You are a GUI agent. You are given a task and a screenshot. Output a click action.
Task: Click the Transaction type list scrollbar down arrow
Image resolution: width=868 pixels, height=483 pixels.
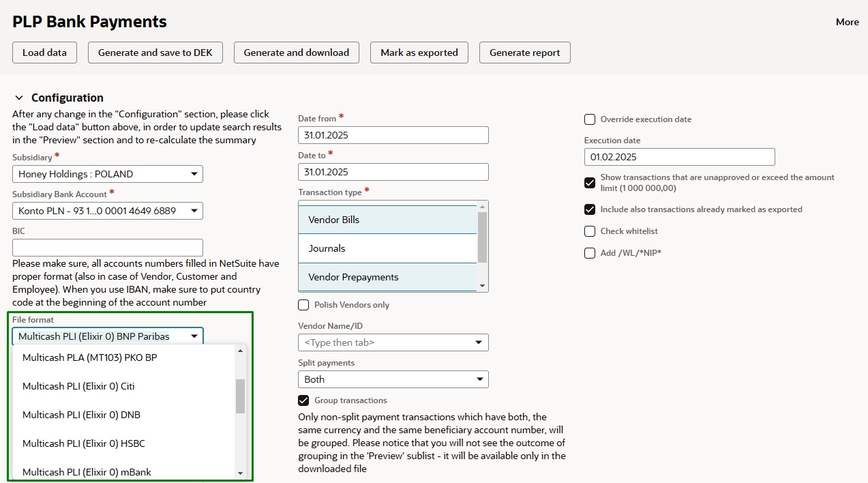pos(483,286)
